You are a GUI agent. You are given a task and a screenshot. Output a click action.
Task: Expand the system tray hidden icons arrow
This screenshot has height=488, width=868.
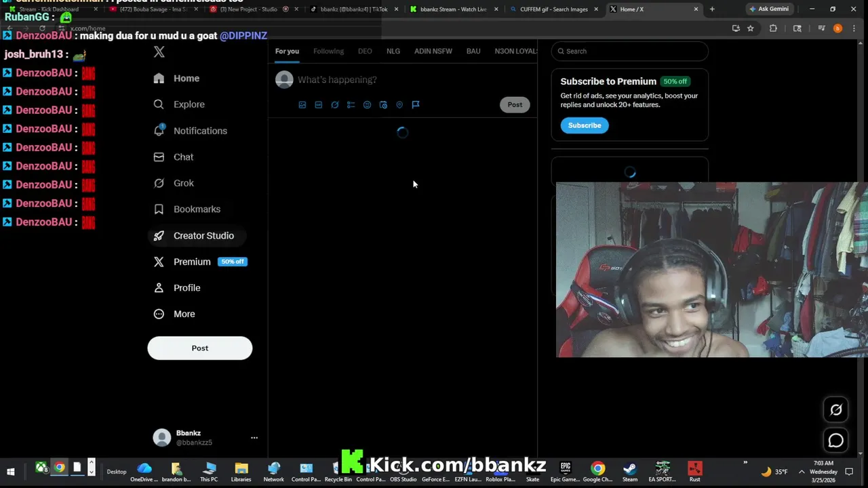(802, 472)
